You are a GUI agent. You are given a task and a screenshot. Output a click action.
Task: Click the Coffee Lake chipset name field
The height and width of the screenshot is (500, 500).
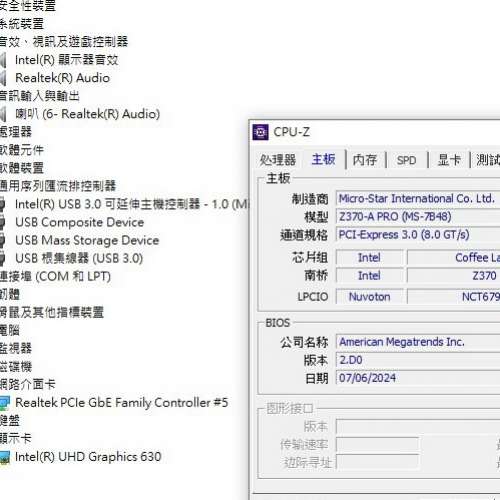pyautogui.click(x=454, y=258)
